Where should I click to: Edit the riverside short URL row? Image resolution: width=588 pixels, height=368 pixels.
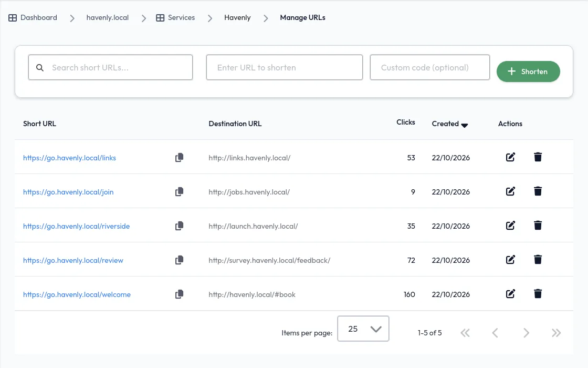(x=510, y=226)
